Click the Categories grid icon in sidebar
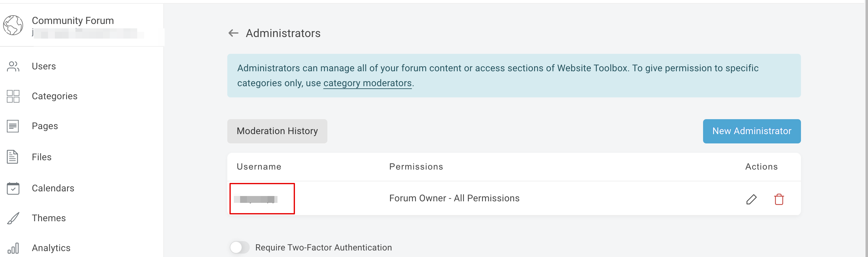 pos(13,96)
